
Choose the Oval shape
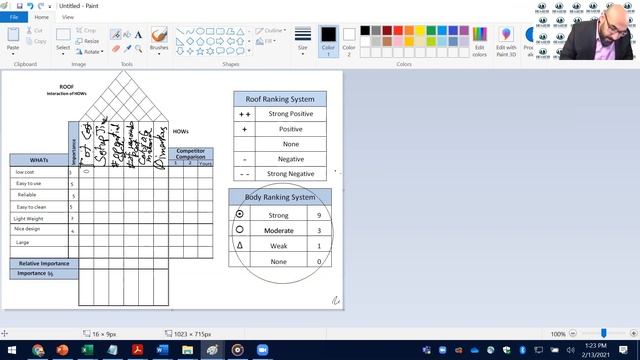coord(200,31)
